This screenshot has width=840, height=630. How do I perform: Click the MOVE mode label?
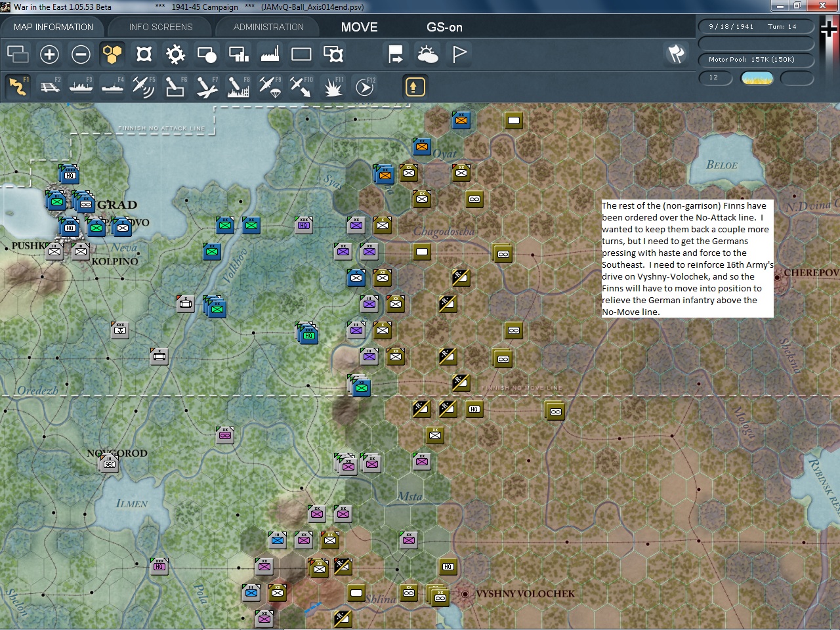(x=359, y=27)
